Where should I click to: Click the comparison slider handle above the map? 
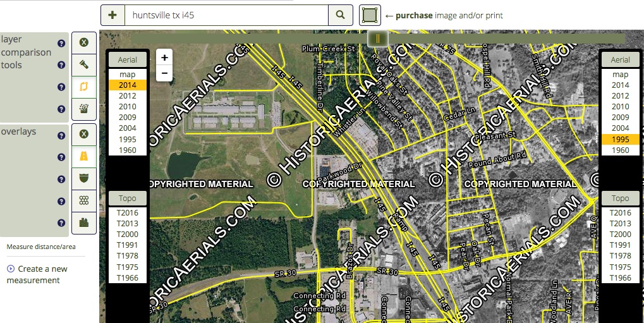click(x=377, y=39)
